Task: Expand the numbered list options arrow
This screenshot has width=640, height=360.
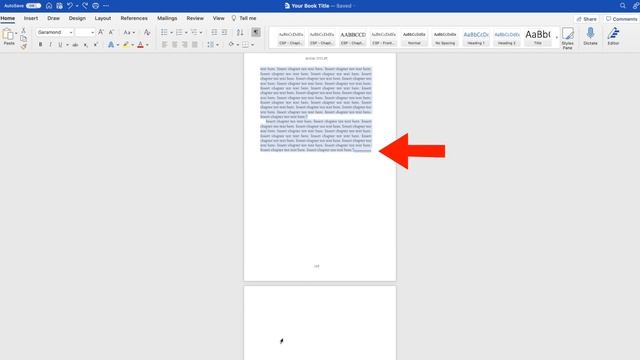Action: (186, 33)
